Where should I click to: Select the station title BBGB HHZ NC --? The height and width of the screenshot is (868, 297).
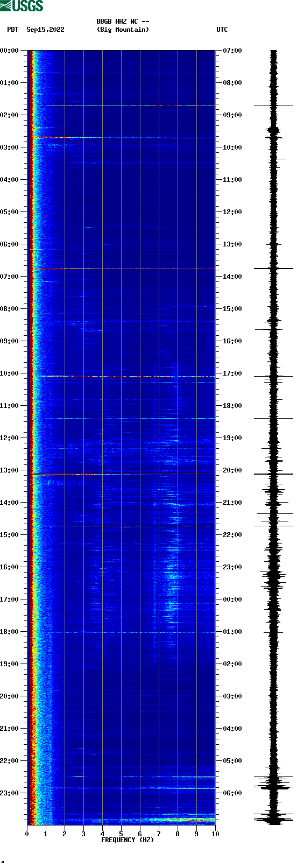[123, 22]
